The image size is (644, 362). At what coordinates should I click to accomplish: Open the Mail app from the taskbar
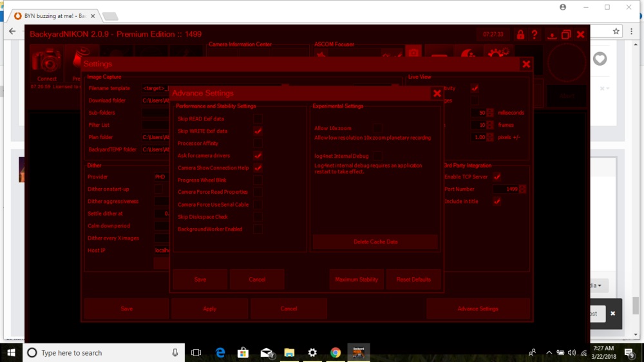[267, 352]
